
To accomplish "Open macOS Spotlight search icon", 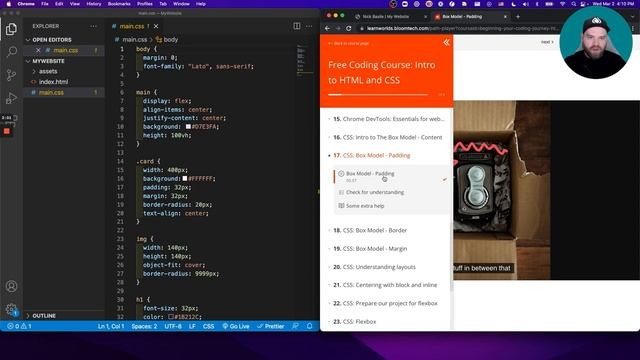I will click(x=573, y=4).
